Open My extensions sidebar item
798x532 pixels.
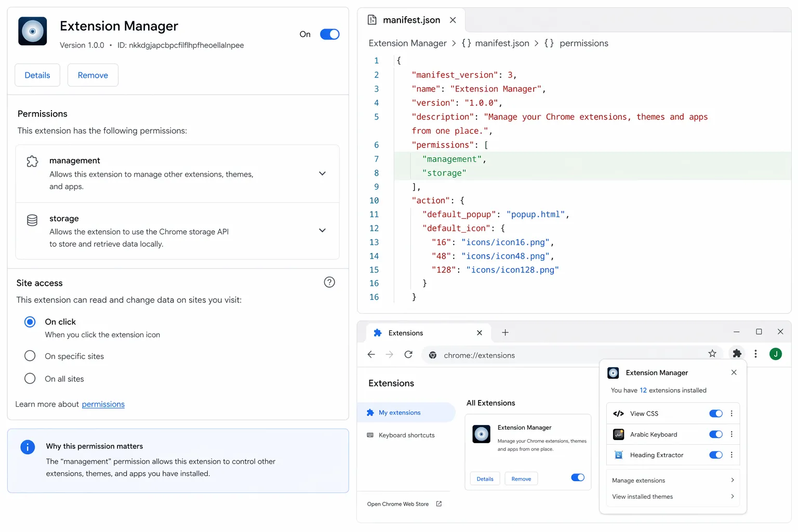click(x=406, y=413)
